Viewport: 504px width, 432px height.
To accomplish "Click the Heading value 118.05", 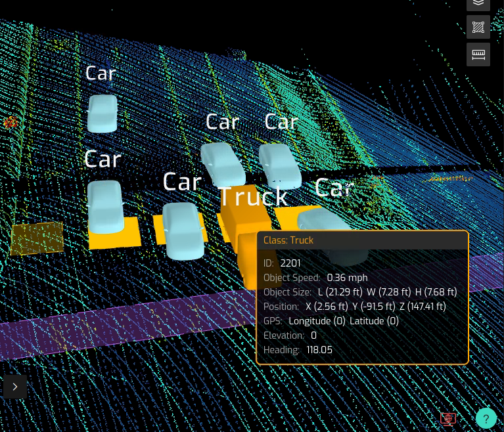I will (319, 350).
